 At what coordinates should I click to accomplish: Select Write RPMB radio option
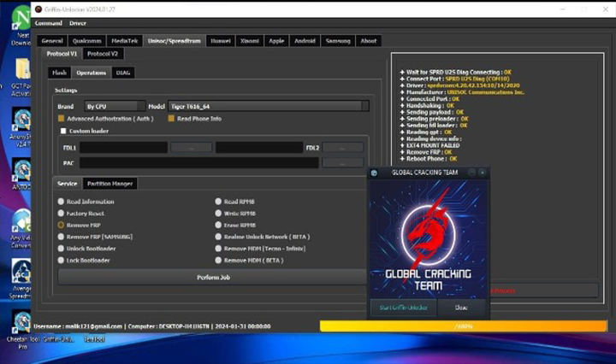click(218, 213)
